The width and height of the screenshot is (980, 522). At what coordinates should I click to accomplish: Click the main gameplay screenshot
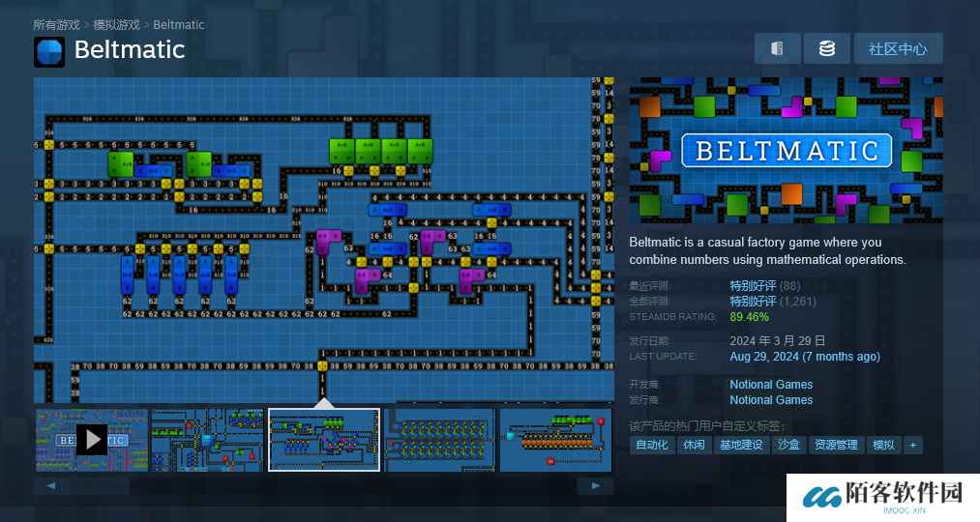tap(324, 240)
